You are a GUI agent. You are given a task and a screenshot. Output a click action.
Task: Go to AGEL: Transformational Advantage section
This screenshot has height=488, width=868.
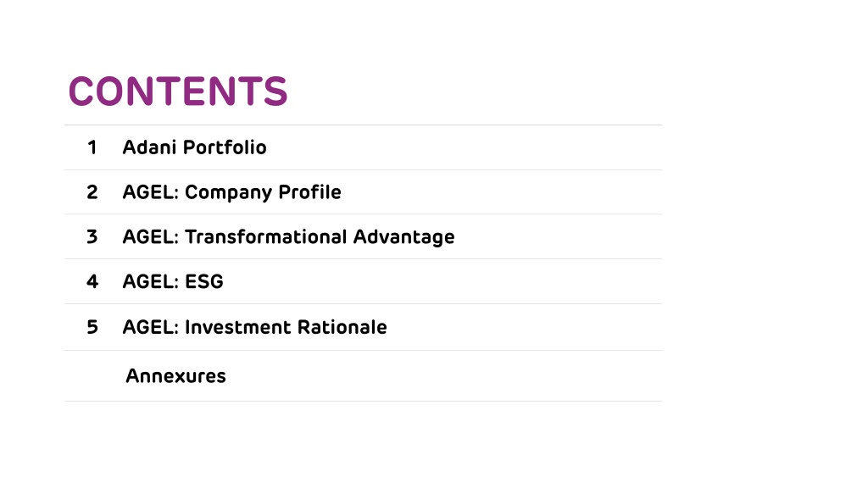288,237
